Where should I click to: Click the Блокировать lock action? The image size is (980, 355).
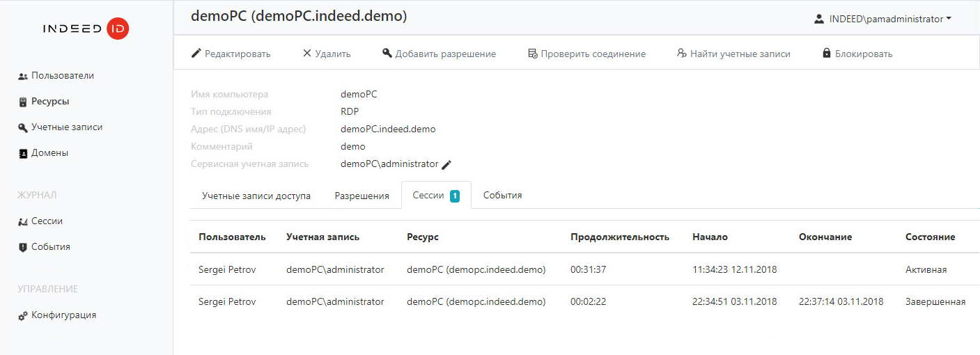(857, 54)
